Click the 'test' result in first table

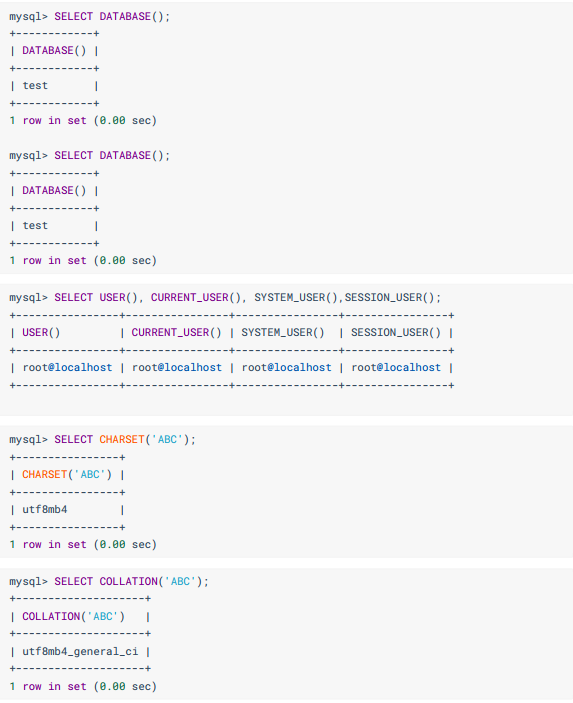35,86
